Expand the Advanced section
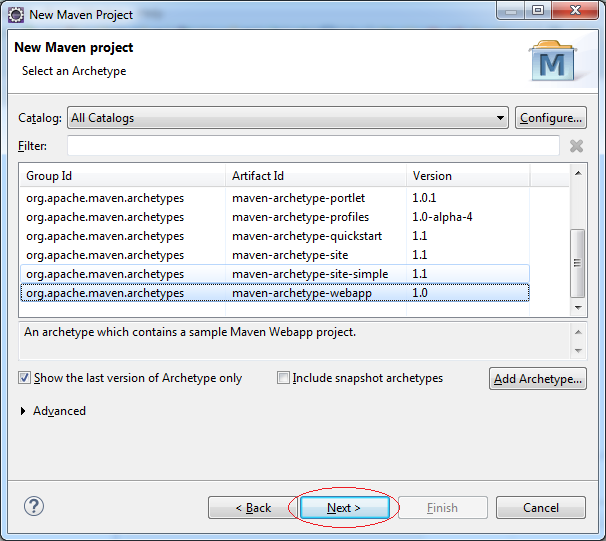Viewport: 606px width, 541px height. (x=23, y=411)
